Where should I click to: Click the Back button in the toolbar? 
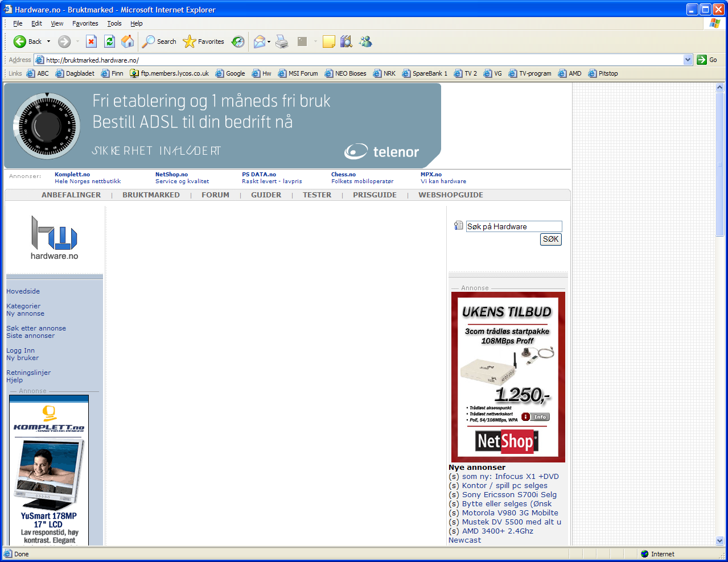[x=27, y=42]
